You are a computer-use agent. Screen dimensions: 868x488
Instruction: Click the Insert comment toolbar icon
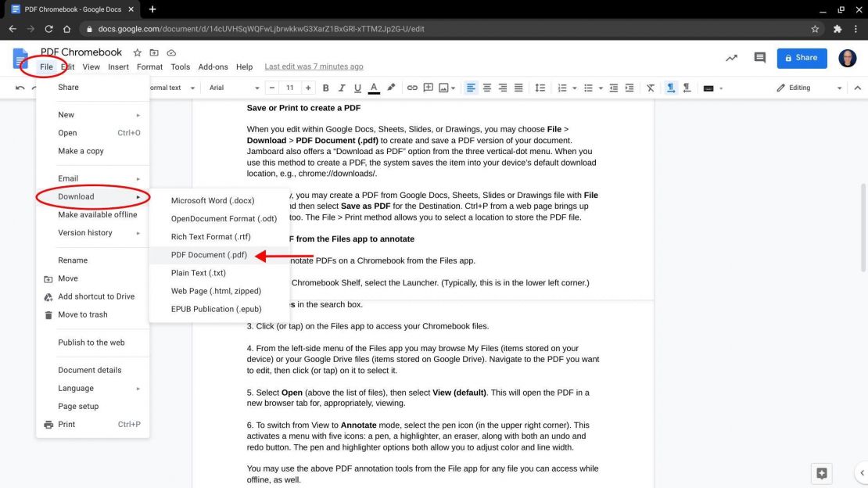pyautogui.click(x=427, y=87)
